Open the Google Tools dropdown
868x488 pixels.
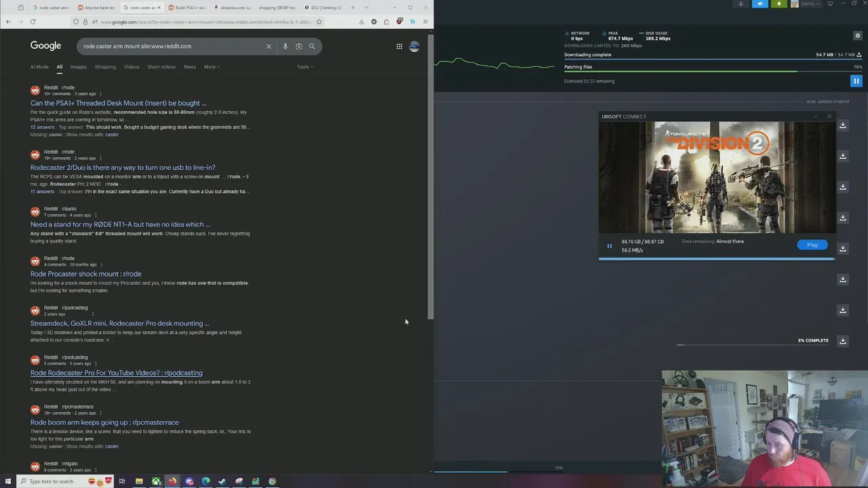(304, 66)
